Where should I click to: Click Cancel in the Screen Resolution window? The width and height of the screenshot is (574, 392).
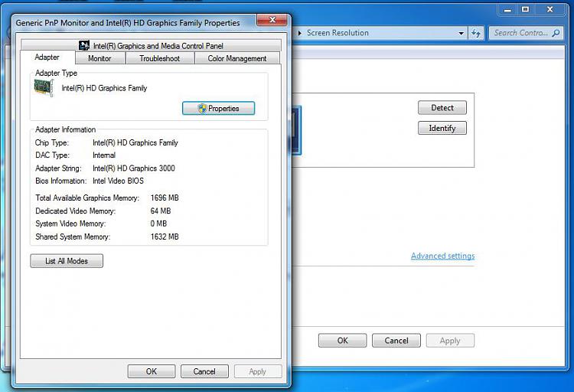(396, 341)
